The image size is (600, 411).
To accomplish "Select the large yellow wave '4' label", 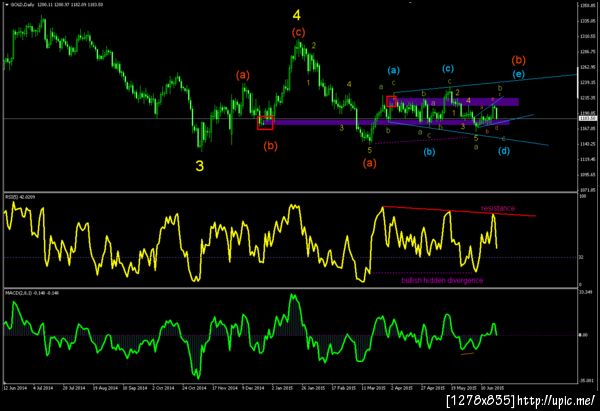I will (x=297, y=15).
